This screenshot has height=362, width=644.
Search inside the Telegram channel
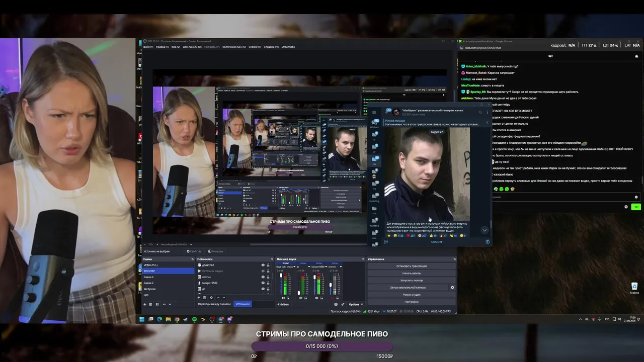click(x=480, y=112)
